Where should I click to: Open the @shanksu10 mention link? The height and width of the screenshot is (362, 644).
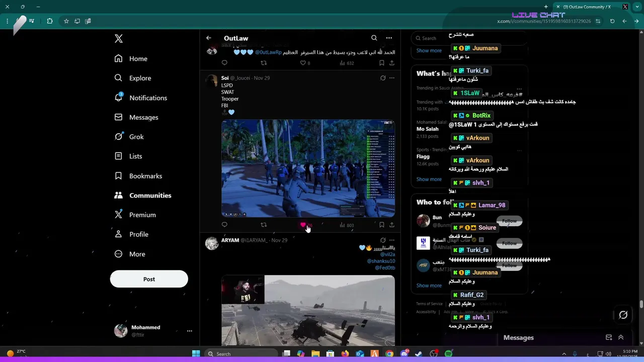click(381, 261)
